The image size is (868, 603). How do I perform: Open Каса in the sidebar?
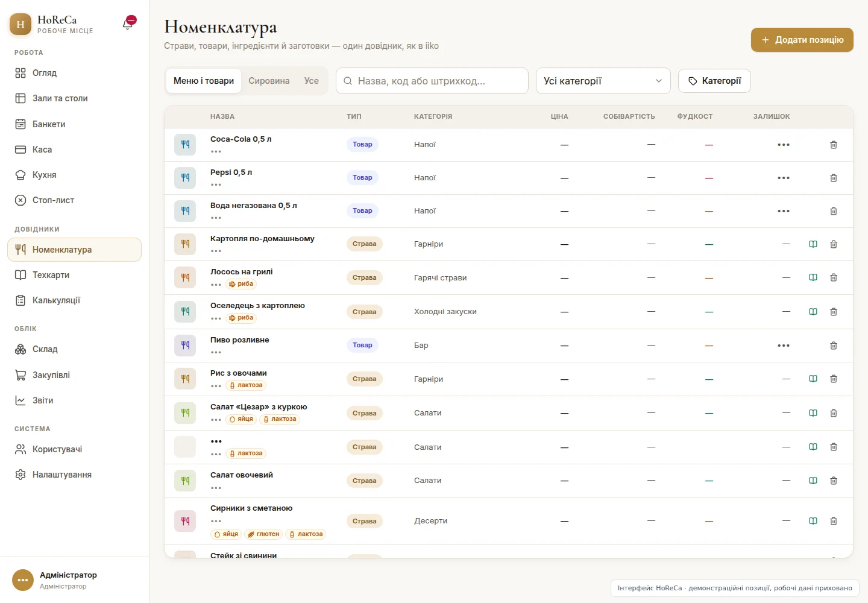(74, 150)
